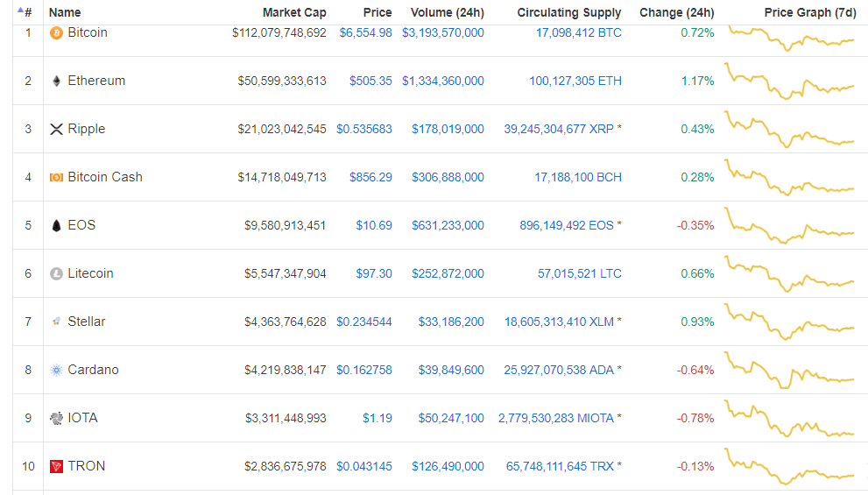Click the Price Graph (7d) header

coord(810,12)
